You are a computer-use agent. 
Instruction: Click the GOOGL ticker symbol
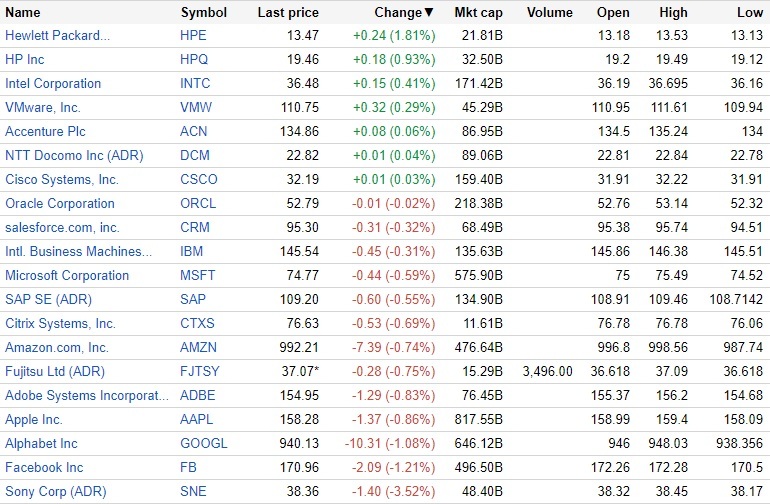click(x=204, y=444)
